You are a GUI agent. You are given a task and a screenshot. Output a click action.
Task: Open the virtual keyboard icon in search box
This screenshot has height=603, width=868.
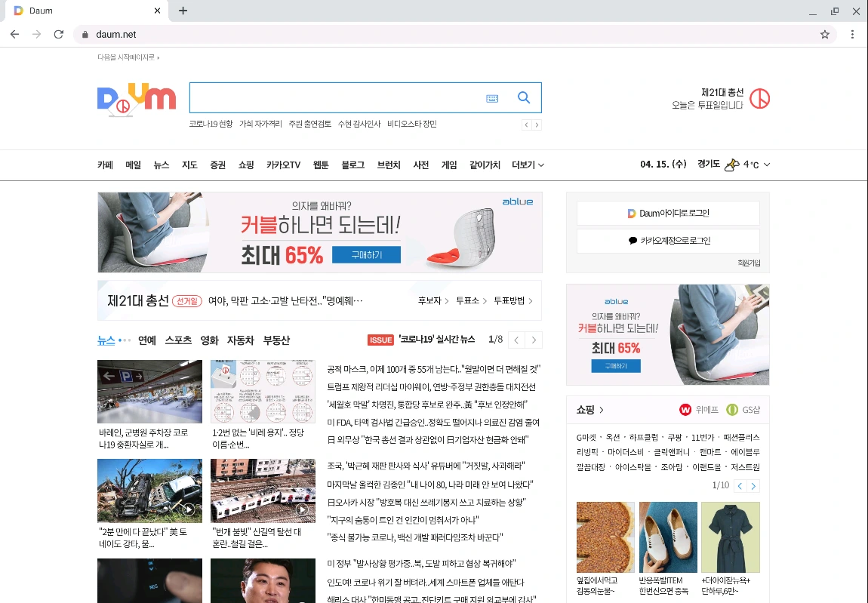492,99
